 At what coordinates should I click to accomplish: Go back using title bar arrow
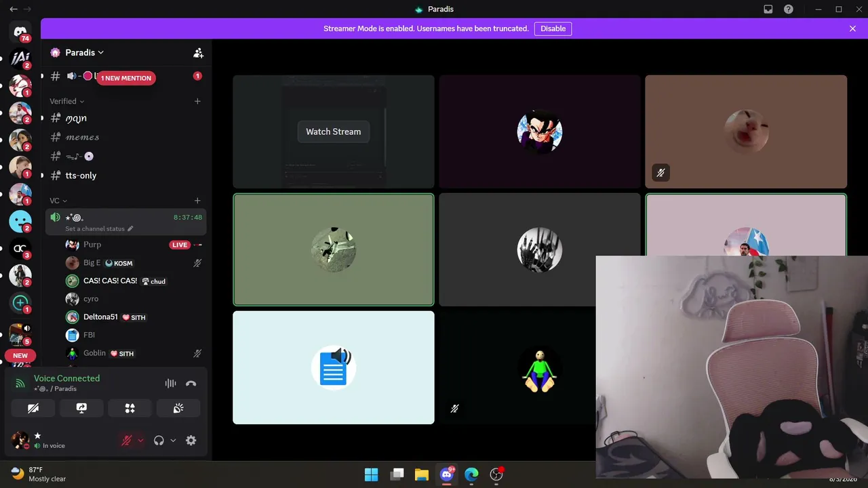pos(14,9)
